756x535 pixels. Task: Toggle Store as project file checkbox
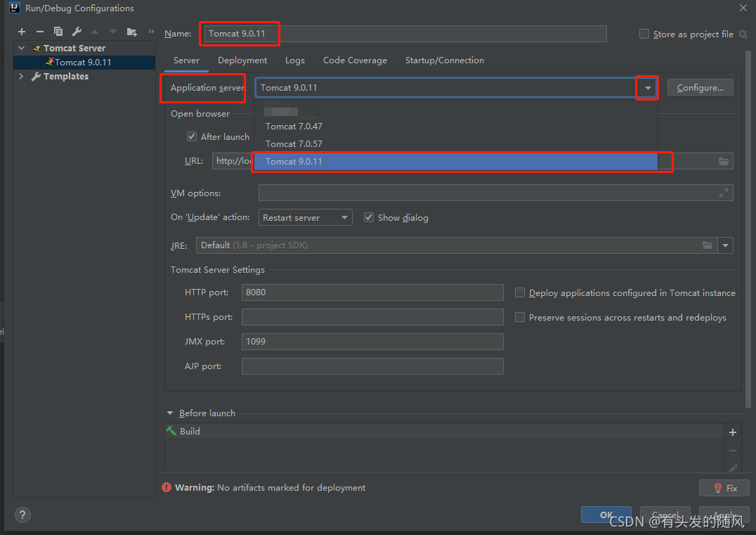pos(644,34)
